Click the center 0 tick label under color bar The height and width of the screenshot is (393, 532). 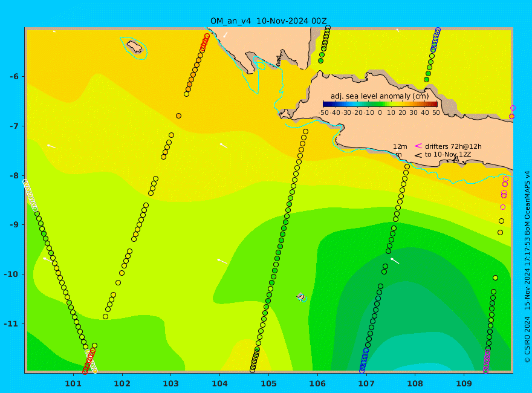tap(380, 112)
